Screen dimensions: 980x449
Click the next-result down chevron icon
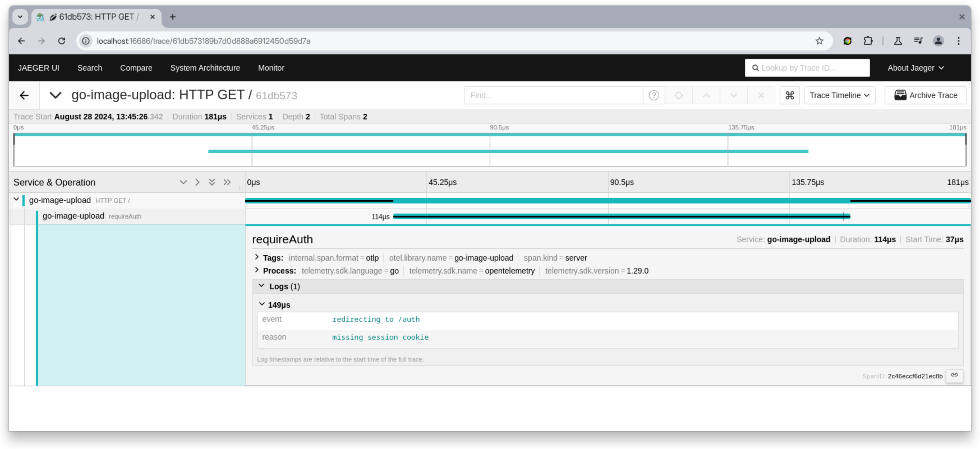tap(733, 95)
